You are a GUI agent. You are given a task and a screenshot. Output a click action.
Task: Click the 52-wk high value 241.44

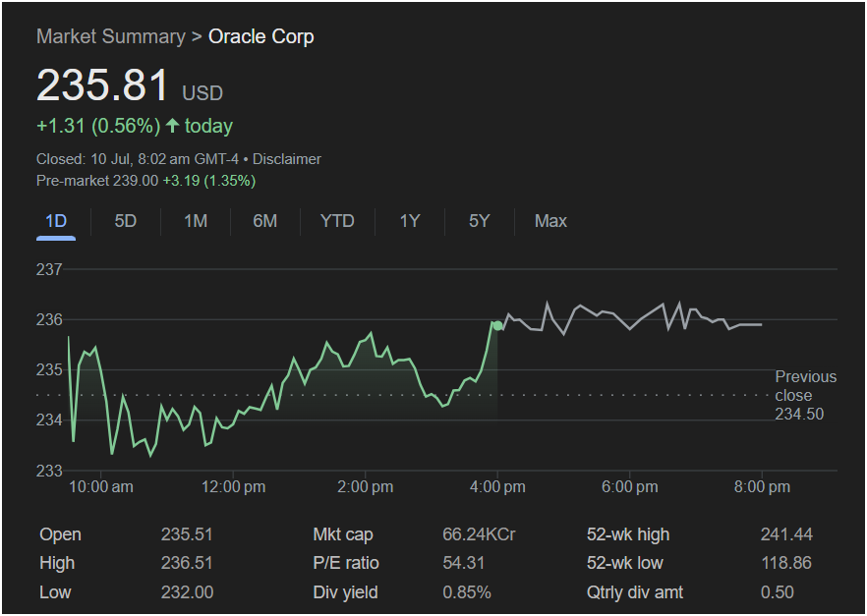click(786, 534)
